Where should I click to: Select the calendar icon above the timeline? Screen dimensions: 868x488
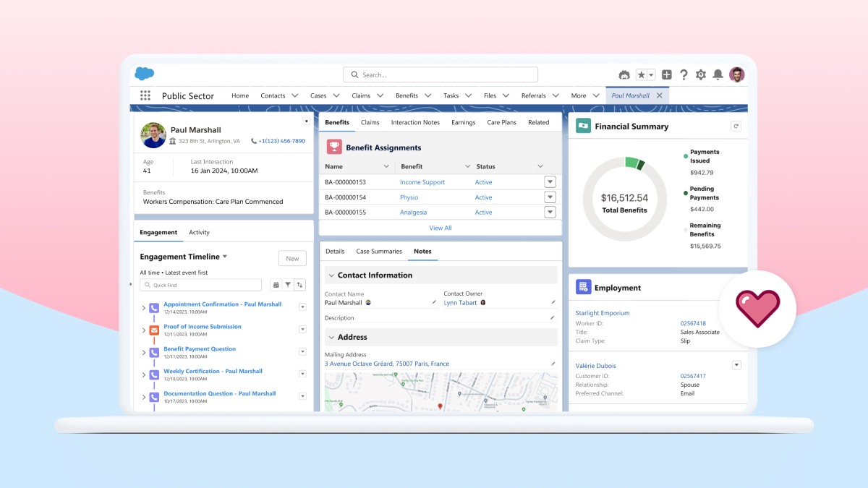coord(276,284)
